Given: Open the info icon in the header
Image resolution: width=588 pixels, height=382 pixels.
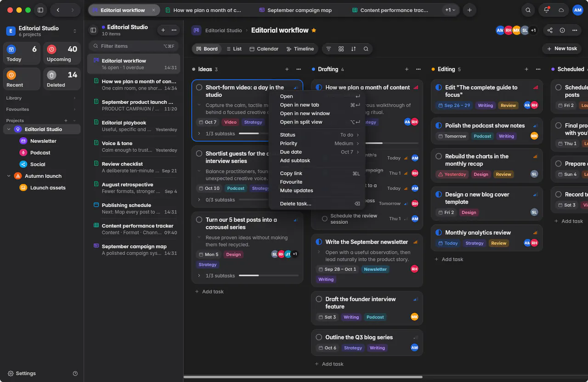Looking at the screenshot, I should click(x=562, y=30).
